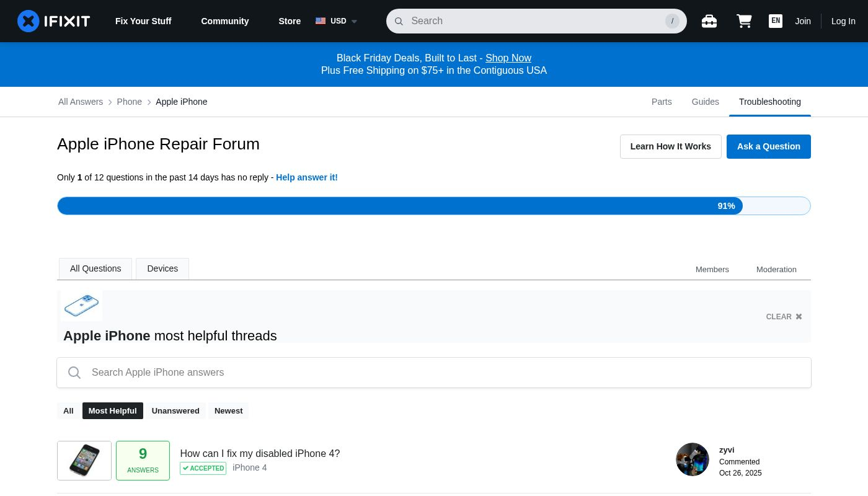Switch filter to Newest

pos(228,411)
